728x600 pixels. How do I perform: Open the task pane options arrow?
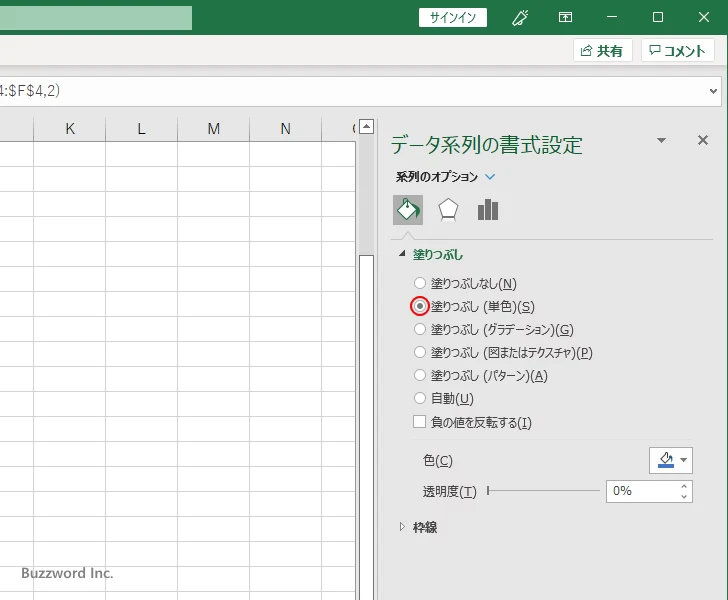(662, 140)
